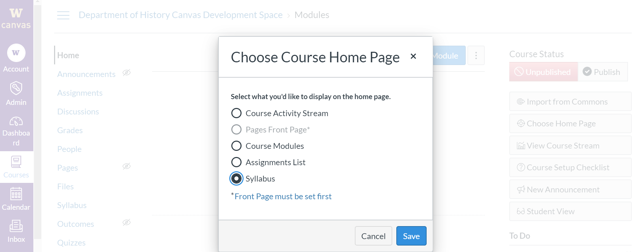Viewport: 644px width, 252px height.
Task: Open the Calendar icon in sidebar
Action: point(16,194)
